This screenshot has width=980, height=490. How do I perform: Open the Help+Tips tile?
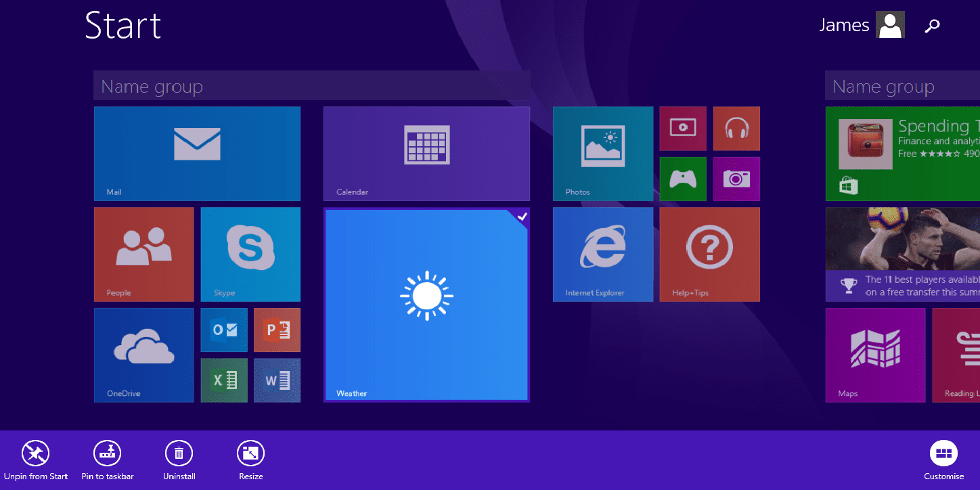tap(710, 254)
